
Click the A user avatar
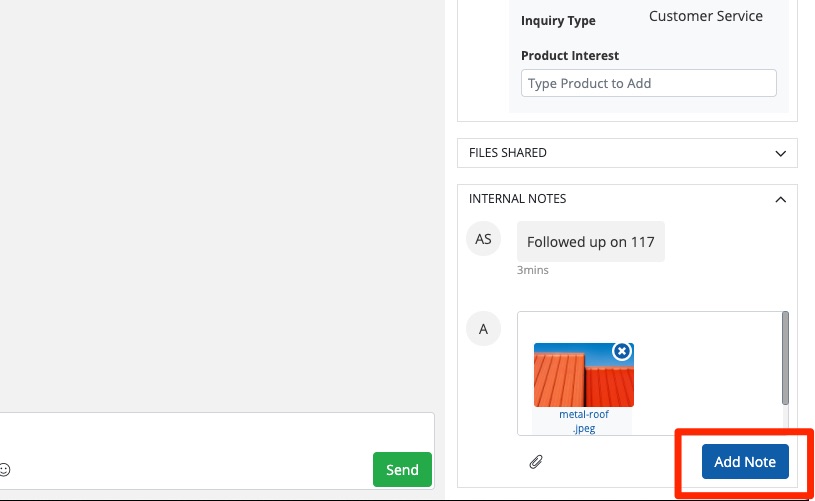click(483, 328)
